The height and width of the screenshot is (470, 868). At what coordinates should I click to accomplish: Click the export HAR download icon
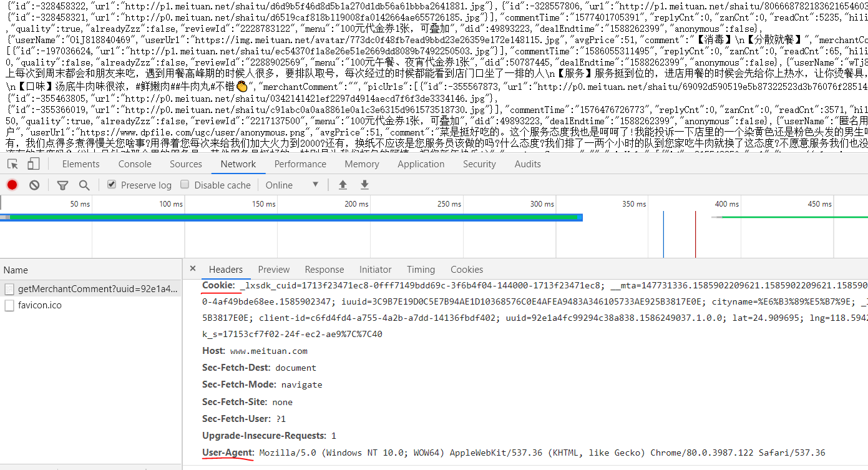[x=364, y=185]
